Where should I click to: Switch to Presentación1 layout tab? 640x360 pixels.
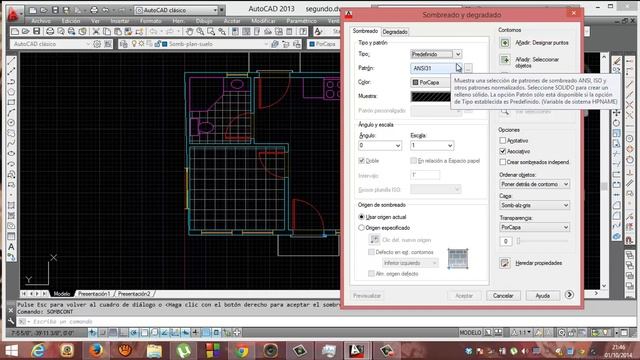94,293
